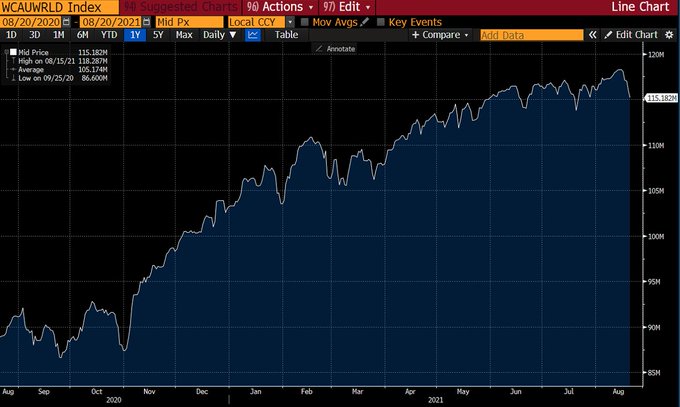The image size is (680, 407).
Task: Open the start date calendar picker
Action: point(66,22)
